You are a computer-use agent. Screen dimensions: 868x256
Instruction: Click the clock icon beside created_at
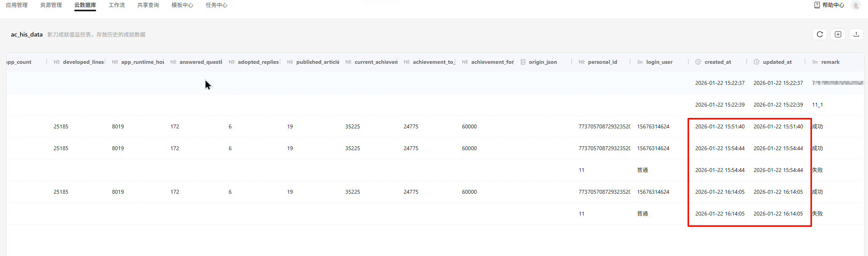coord(698,62)
